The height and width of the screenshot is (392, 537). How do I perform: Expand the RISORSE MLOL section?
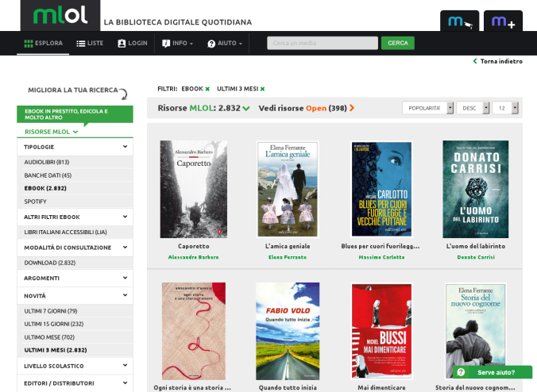click(x=52, y=132)
